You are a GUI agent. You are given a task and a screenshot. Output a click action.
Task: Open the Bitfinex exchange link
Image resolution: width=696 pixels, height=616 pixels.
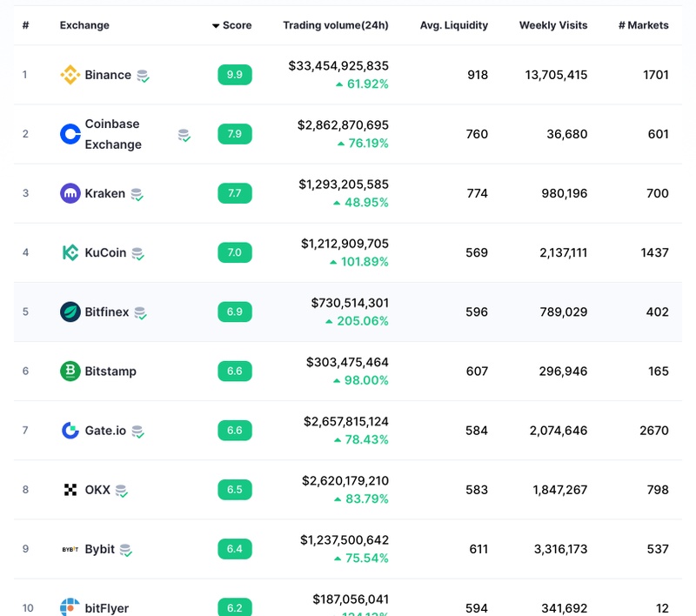click(x=107, y=312)
